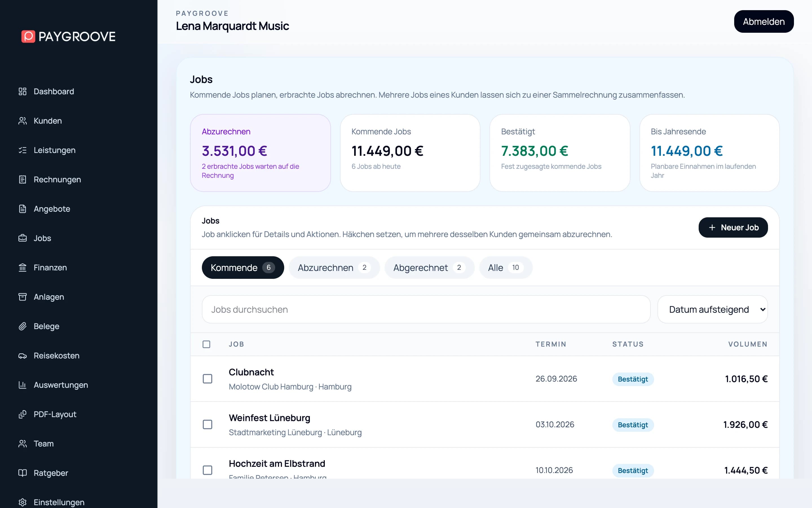Click the Leistungen checklist icon
Image resolution: width=812 pixels, height=508 pixels.
point(23,150)
